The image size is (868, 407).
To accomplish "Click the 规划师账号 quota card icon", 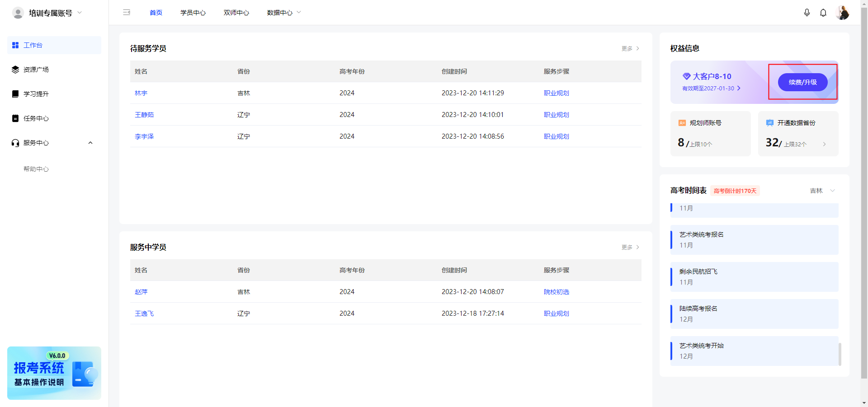I will pos(683,122).
